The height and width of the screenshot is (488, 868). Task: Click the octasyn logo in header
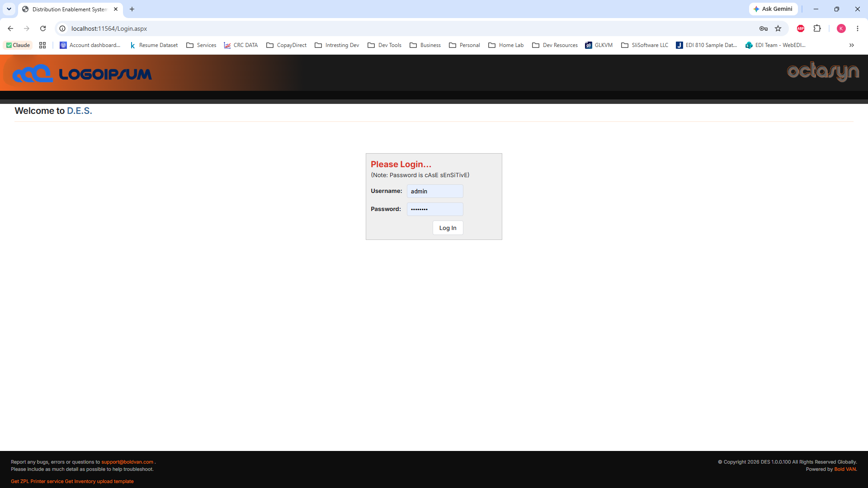point(823,71)
